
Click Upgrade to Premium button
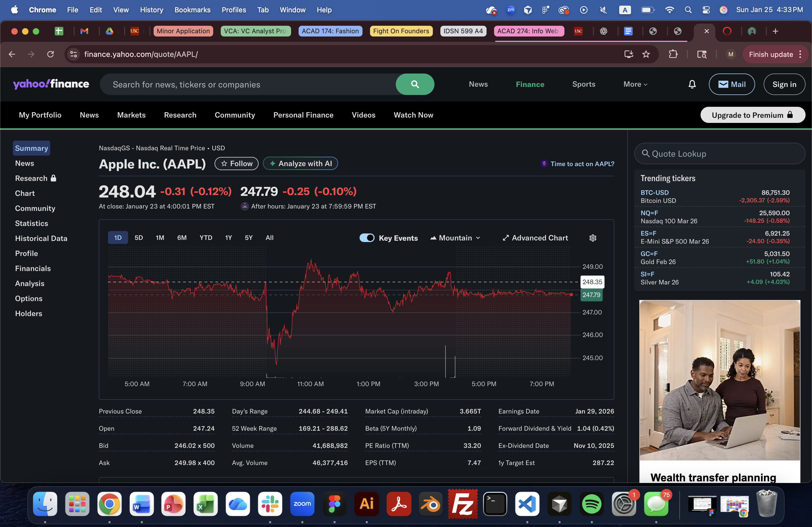click(752, 115)
